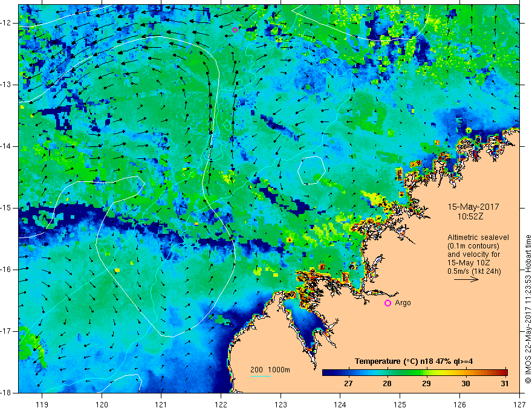Click the velocity scale arrow in the legend

tap(466, 279)
